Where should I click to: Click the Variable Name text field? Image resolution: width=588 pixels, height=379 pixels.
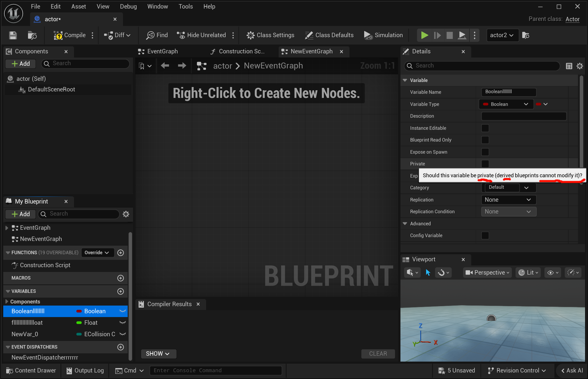point(508,92)
